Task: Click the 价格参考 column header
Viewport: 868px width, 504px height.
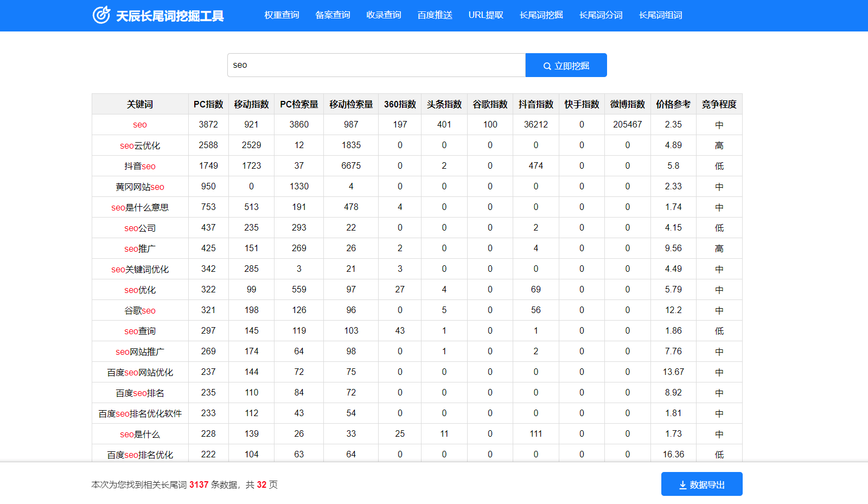Action: coord(673,104)
